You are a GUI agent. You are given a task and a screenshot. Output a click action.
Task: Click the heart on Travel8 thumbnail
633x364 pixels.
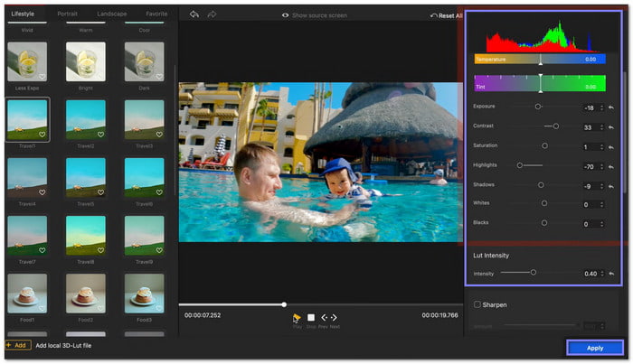[100, 250]
